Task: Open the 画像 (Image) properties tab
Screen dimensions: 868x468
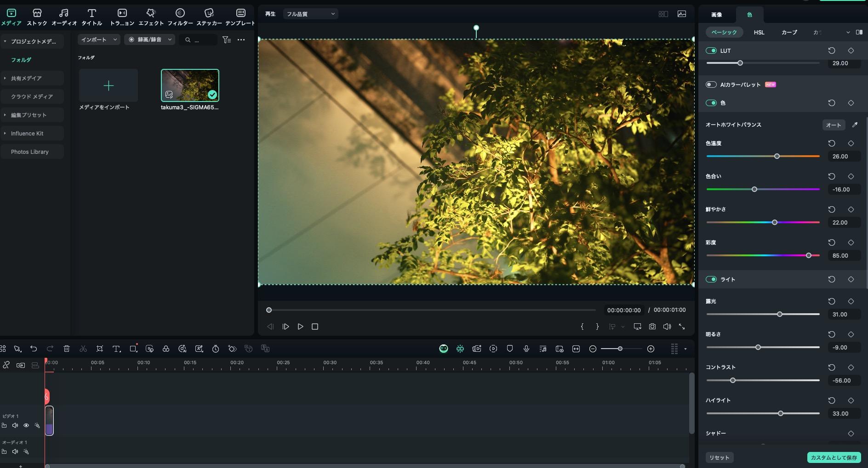Action: point(716,15)
